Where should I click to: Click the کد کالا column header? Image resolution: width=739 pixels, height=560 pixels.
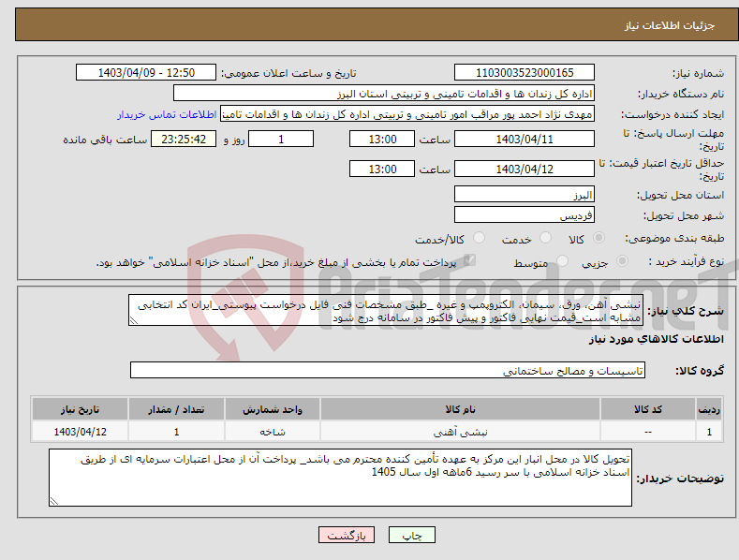pyautogui.click(x=647, y=409)
